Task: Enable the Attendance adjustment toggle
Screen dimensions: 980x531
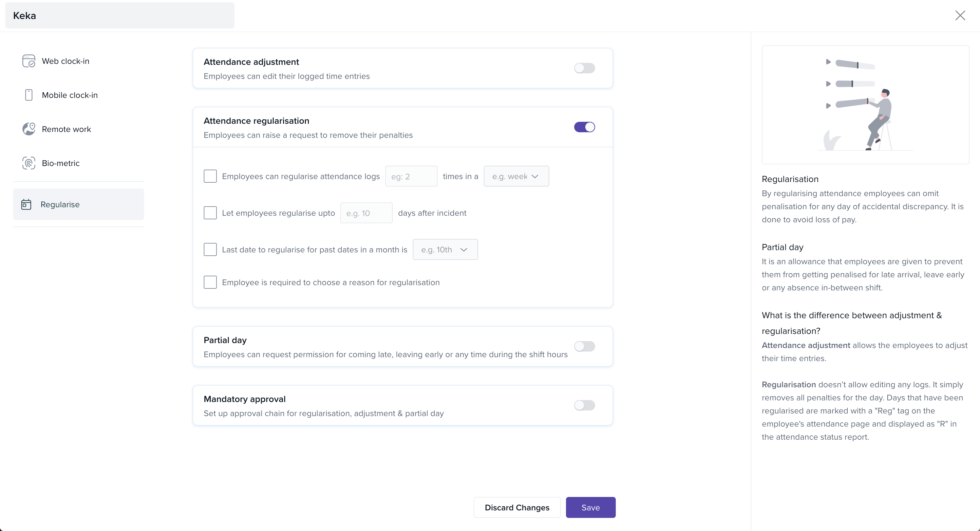Action: point(584,68)
